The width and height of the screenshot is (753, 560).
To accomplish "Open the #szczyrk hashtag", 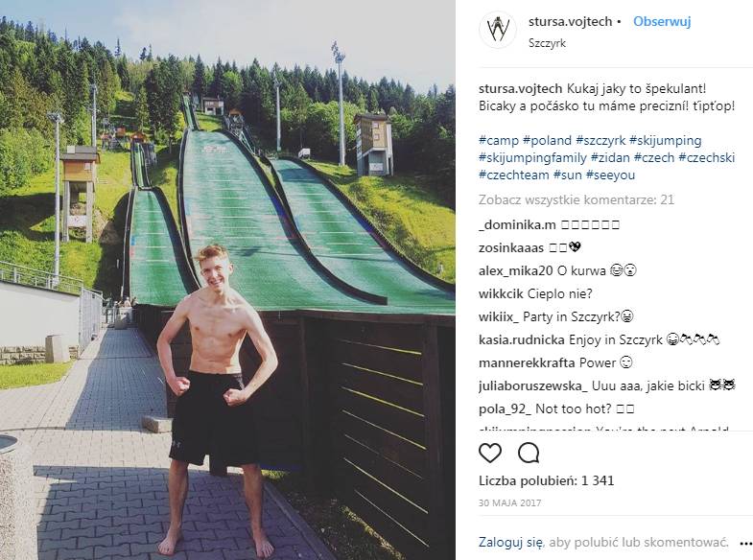I will 600,141.
